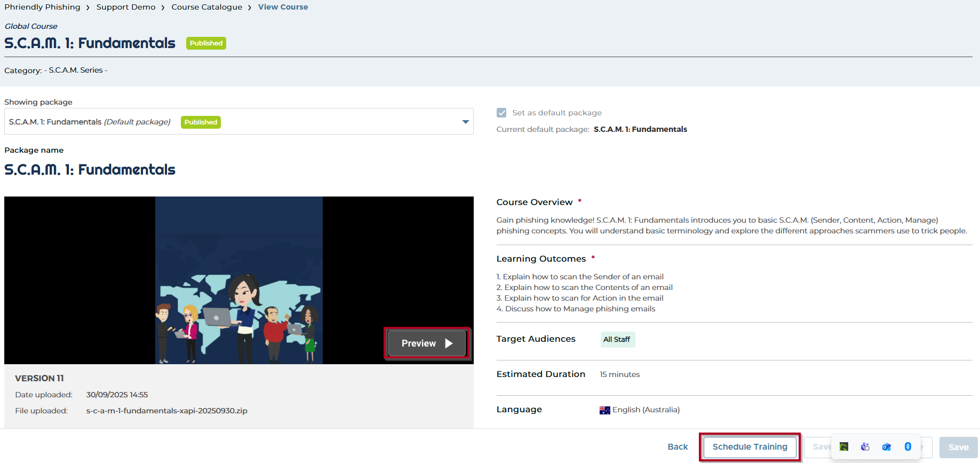Open Course Catalogue breadcrumb
This screenshot has height=463, width=980.
(x=206, y=7)
